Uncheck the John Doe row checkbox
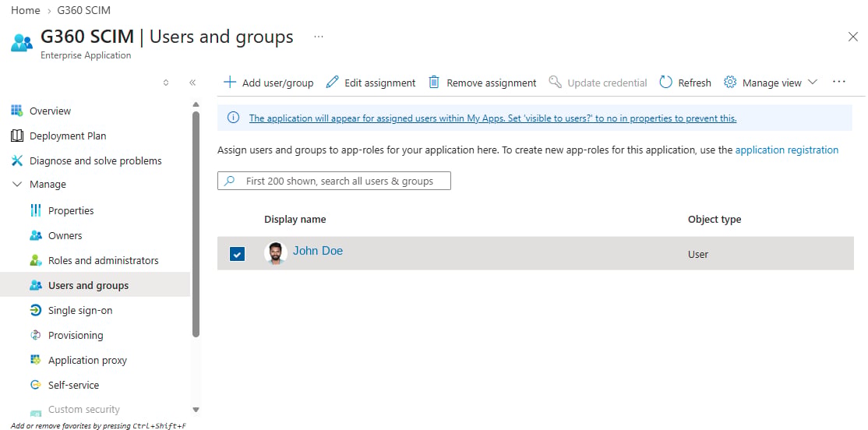The height and width of the screenshot is (430, 868). pyautogui.click(x=237, y=254)
